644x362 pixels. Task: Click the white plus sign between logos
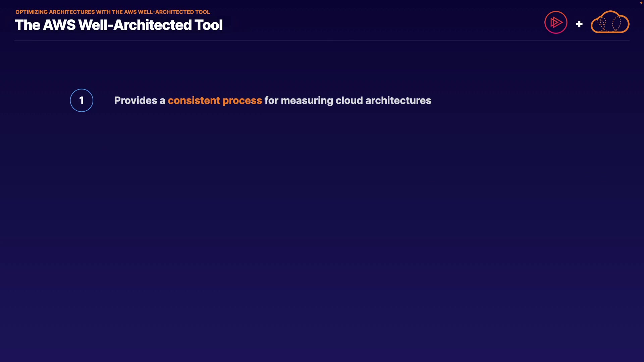pos(579,24)
